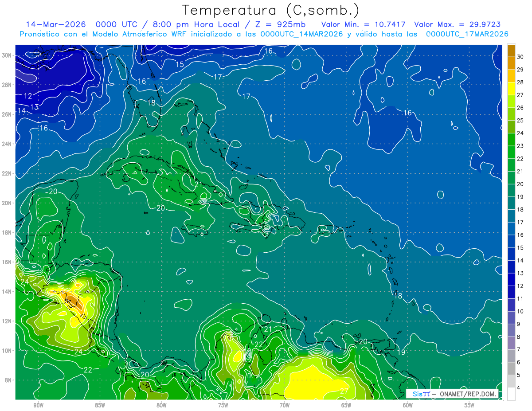This screenshot has width=532, height=411.
Task: Click the "30" label on the color scale
Action: coord(520,57)
